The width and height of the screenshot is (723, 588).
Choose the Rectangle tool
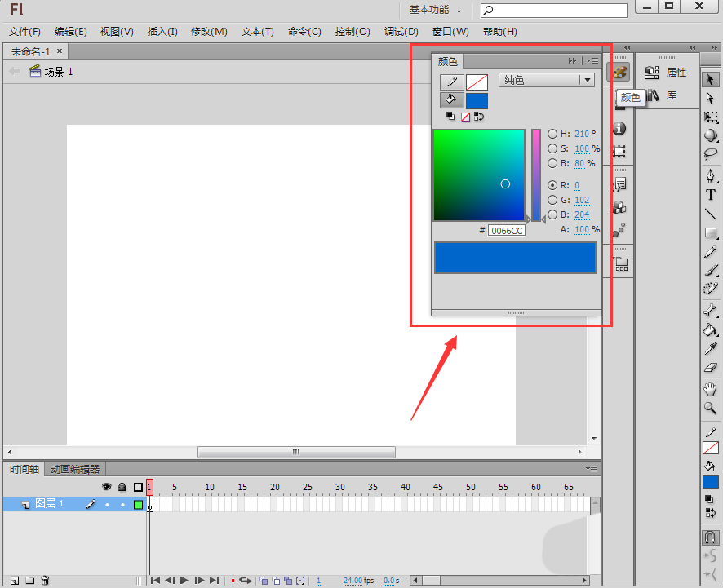click(711, 232)
